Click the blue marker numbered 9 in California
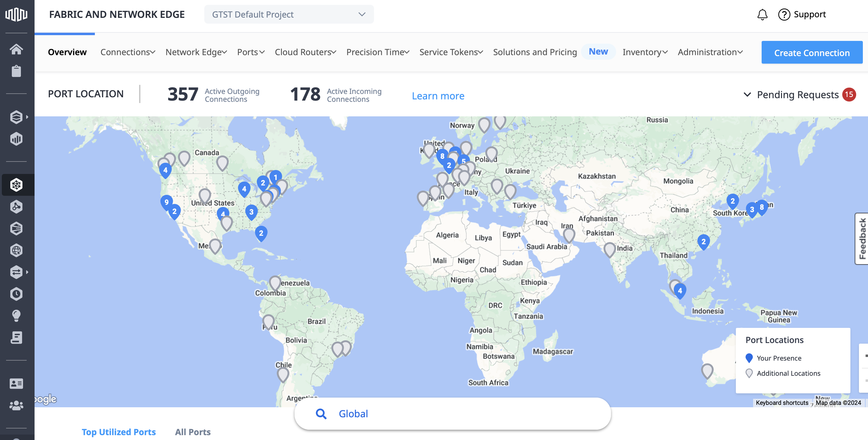The width and height of the screenshot is (868, 440). (x=166, y=202)
